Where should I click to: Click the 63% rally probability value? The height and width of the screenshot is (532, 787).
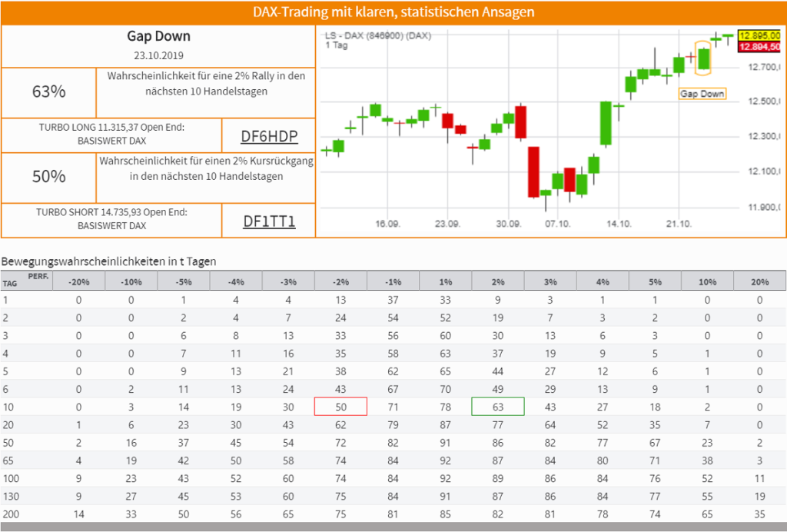pyautogui.click(x=48, y=91)
